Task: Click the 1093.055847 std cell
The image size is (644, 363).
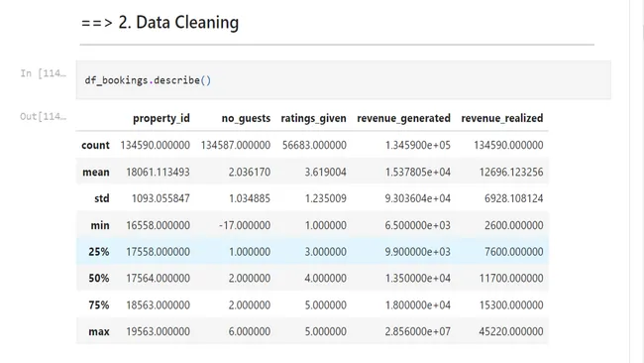Action: point(161,198)
